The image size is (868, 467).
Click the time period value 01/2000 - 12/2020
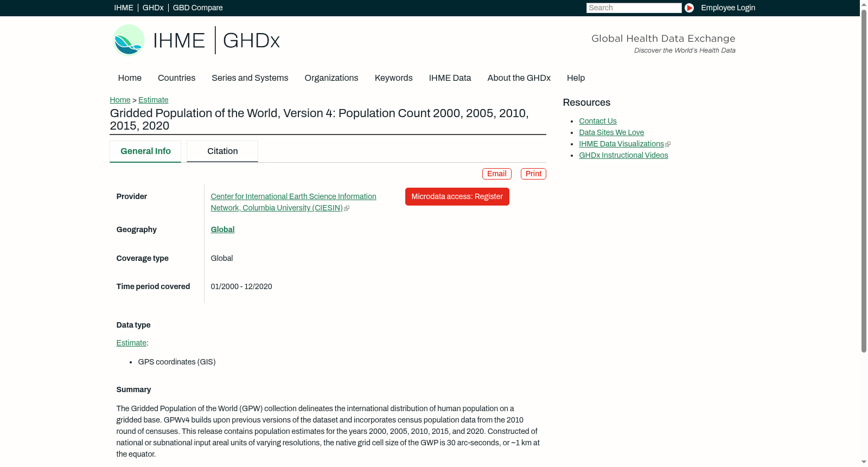(x=241, y=286)
